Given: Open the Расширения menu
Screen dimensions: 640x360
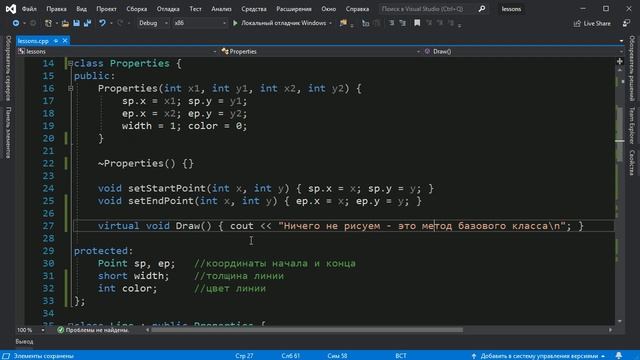Looking at the screenshot, I should coord(294,9).
